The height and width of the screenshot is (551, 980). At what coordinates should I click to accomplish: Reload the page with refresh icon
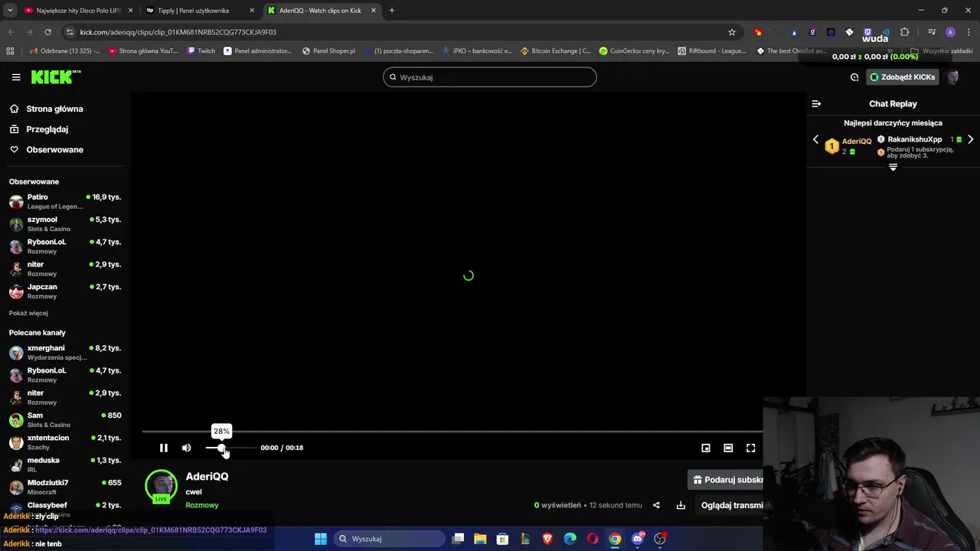point(47,32)
